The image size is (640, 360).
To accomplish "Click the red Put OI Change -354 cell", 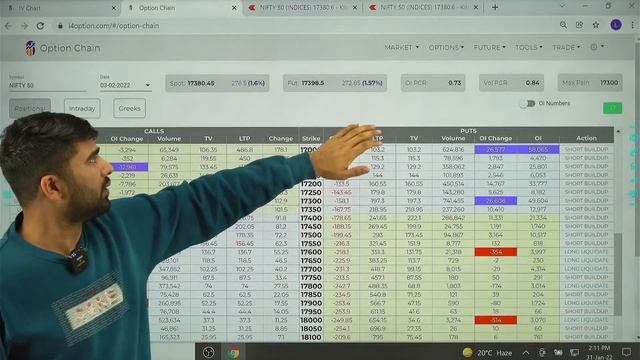I will [496, 252].
